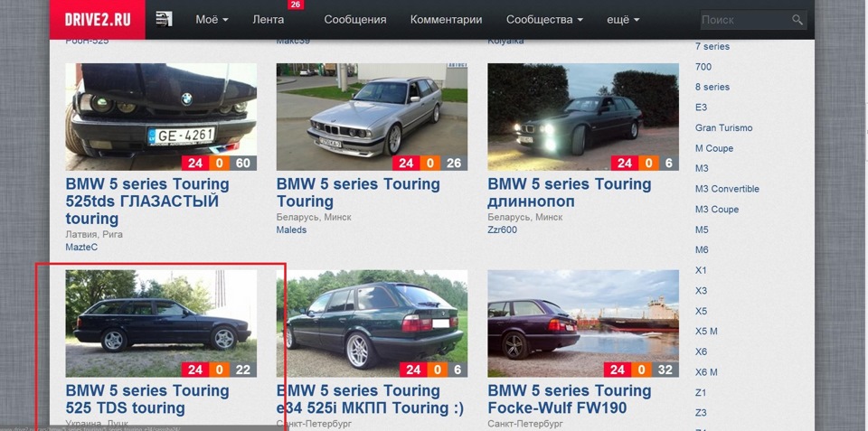Open the Focke-Wulf FW190 title link
This screenshot has width=868, height=431.
coord(569,399)
